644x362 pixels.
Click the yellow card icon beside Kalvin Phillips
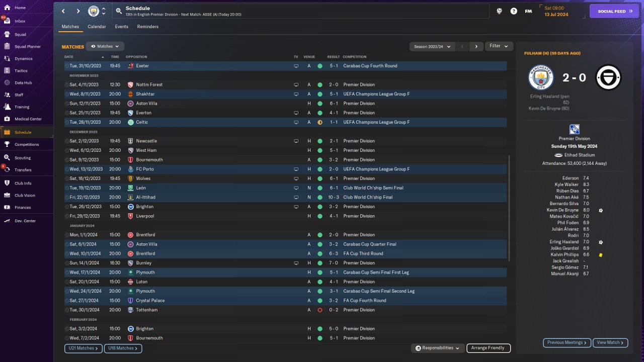point(600,255)
